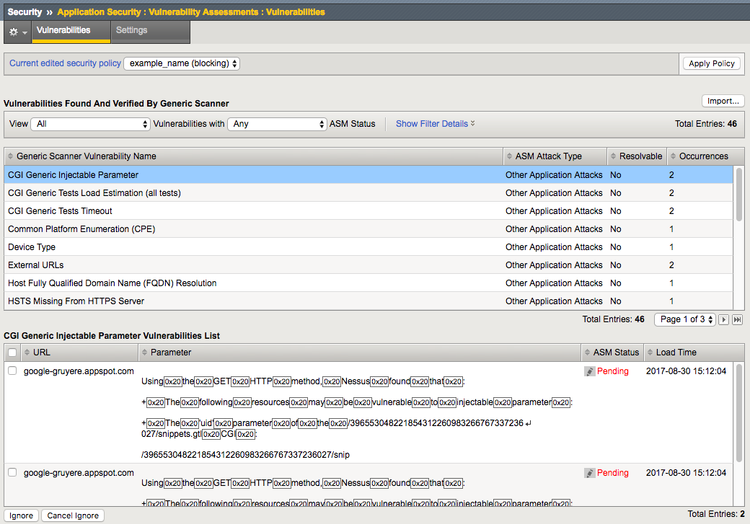Sort the list by Load Time
The height and width of the screenshot is (524, 750).
tap(679, 352)
